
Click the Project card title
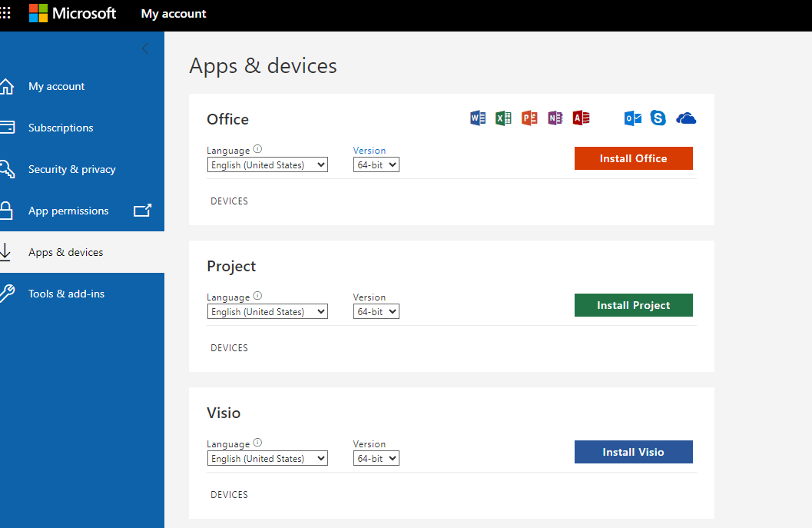tap(231, 267)
